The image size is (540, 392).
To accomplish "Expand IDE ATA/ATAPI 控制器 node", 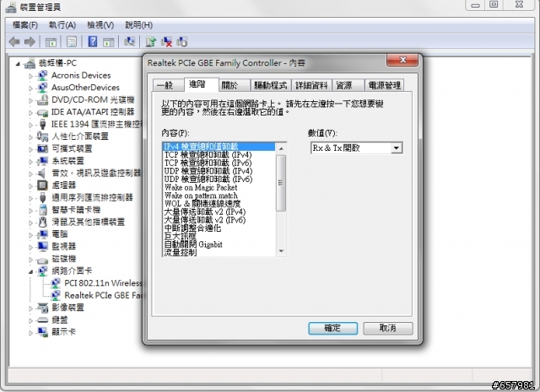I will [x=30, y=112].
